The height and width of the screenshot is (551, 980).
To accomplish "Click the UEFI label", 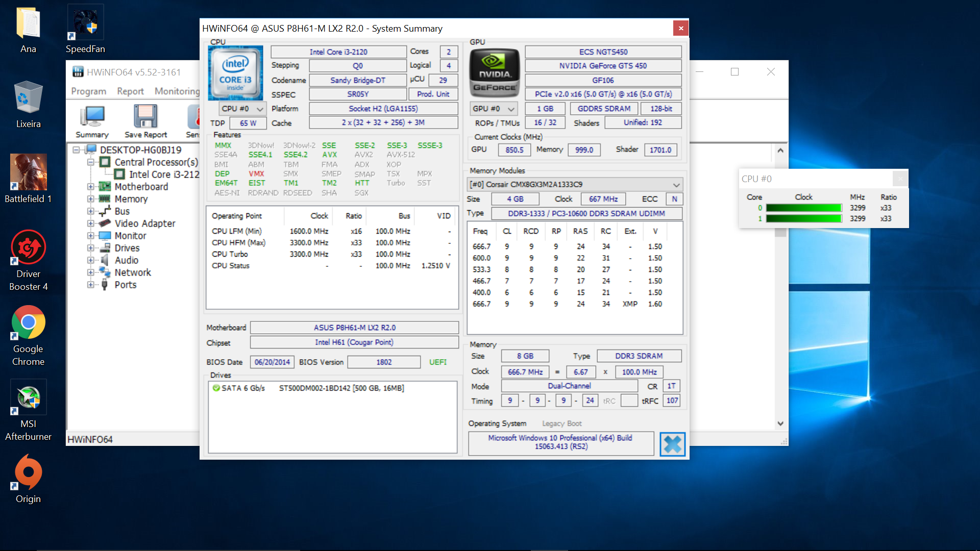I will tap(438, 362).
